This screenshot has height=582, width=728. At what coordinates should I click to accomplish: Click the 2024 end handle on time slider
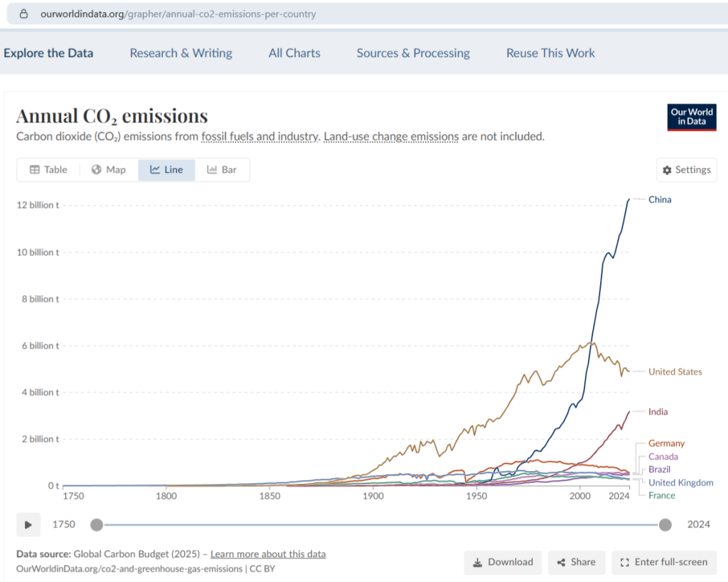click(665, 525)
